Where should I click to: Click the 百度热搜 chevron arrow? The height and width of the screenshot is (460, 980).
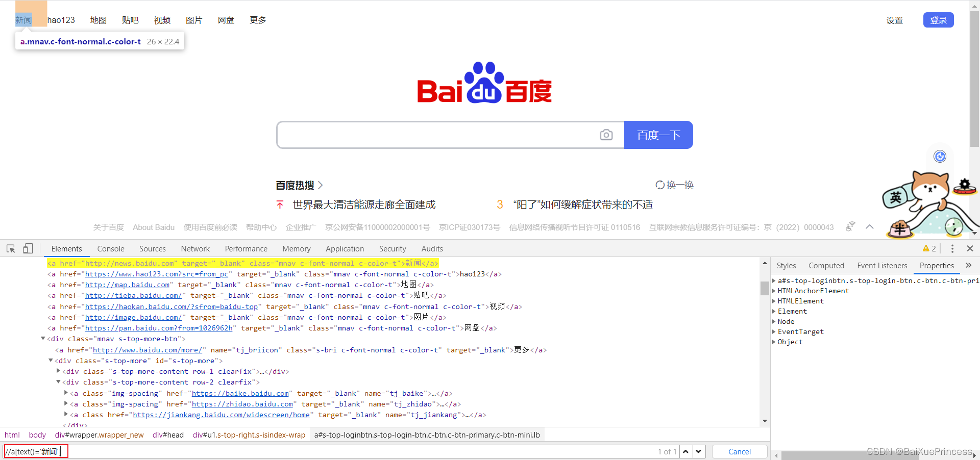coord(320,185)
